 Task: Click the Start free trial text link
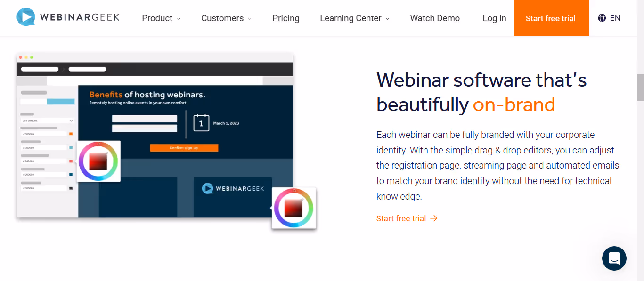[401, 218]
